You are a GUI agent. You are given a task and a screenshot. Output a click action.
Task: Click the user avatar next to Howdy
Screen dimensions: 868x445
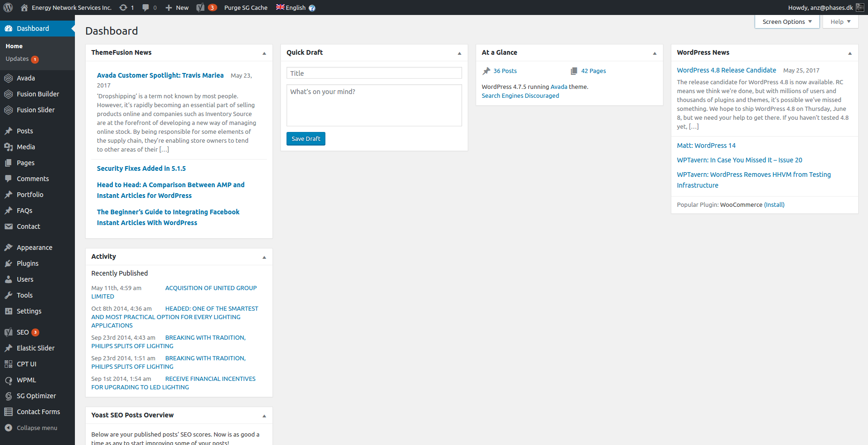860,7
